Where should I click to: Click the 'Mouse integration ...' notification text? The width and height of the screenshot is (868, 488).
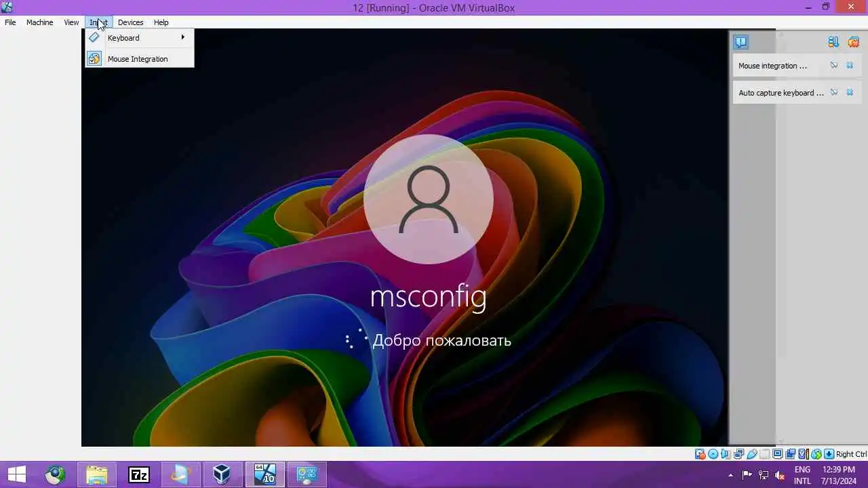pyautogui.click(x=772, y=66)
